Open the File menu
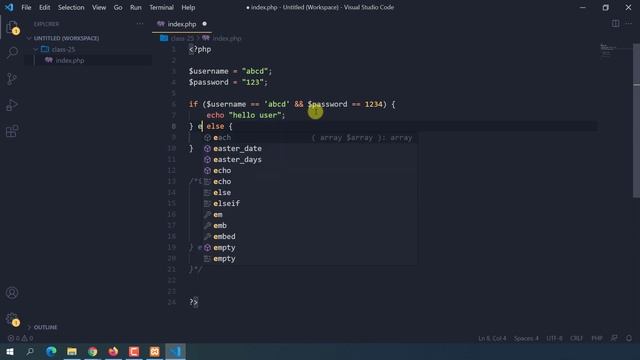Image resolution: width=640 pixels, height=360 pixels. pyautogui.click(x=26, y=7)
